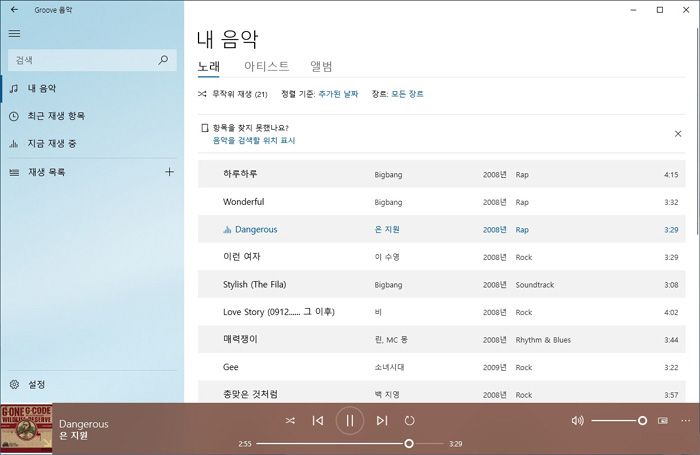Click 무작위 재생 (21) shuffle all
This screenshot has width=700, height=455.
(233, 94)
